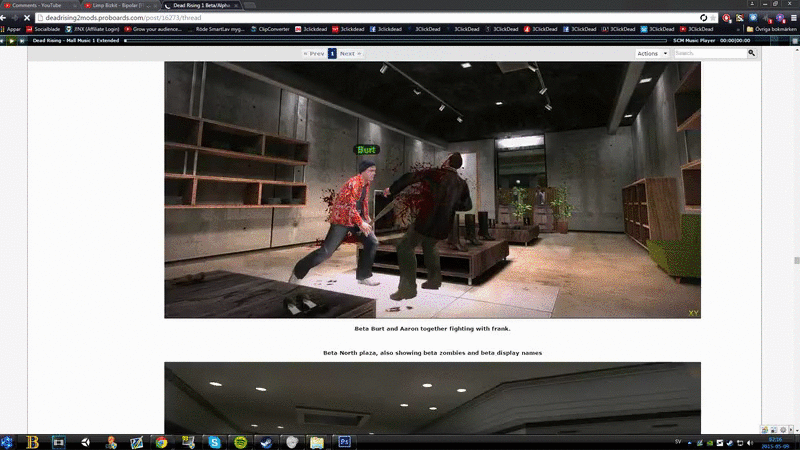Go to Prev page in thread pagination
Image resolution: width=800 pixels, height=450 pixels.
pyautogui.click(x=314, y=54)
